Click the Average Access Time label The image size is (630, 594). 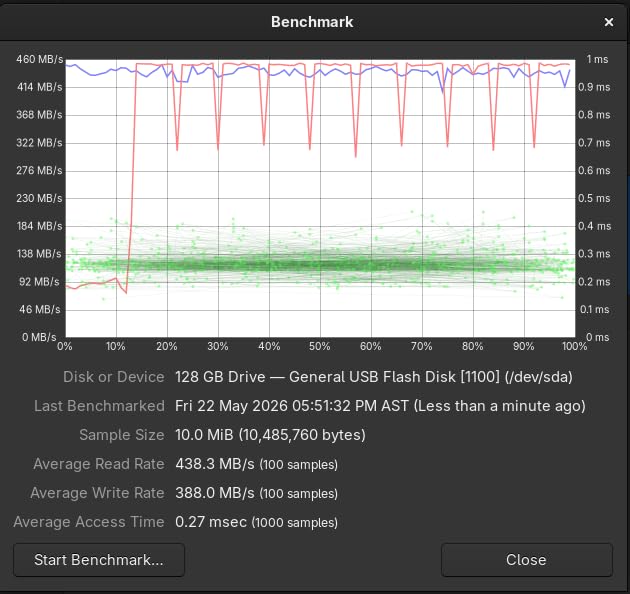(89, 522)
